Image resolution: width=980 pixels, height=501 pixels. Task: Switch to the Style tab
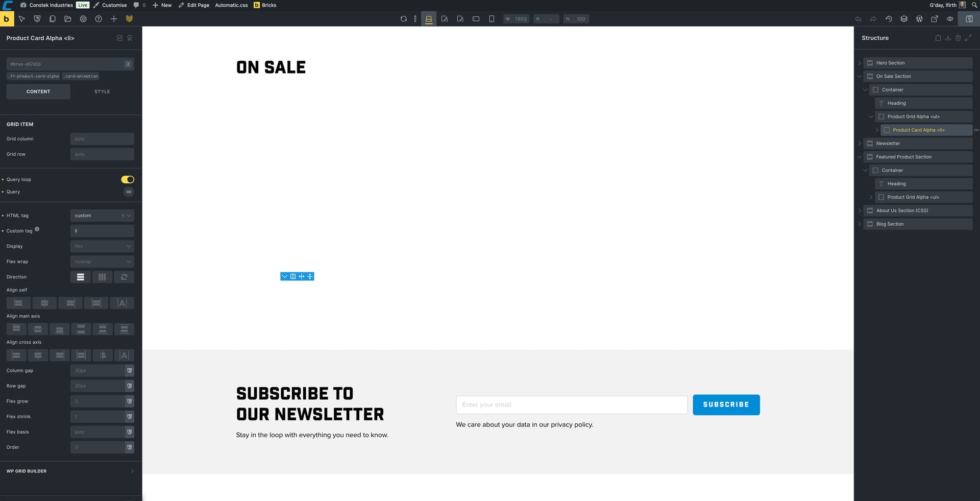pos(102,92)
